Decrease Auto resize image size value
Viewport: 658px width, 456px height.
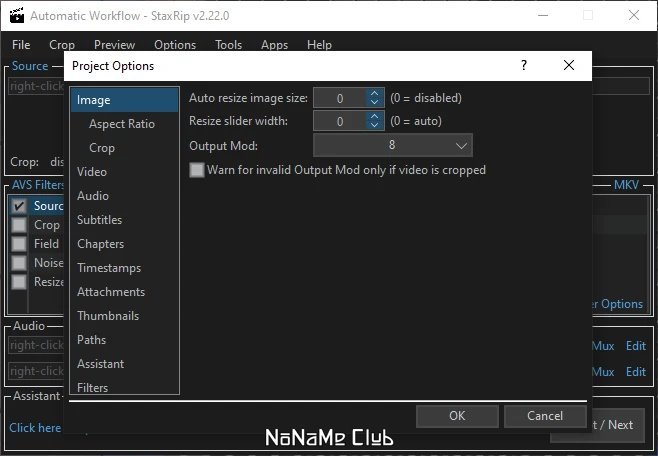click(374, 103)
